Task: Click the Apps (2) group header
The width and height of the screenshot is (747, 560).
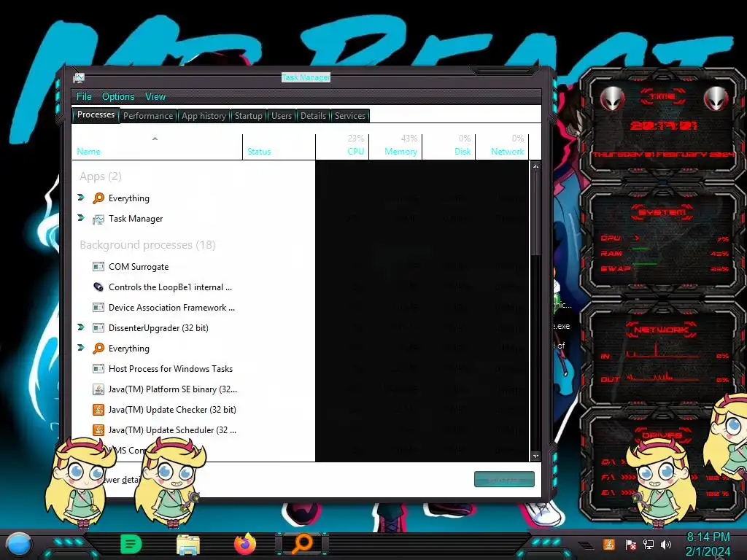Action: point(101,176)
